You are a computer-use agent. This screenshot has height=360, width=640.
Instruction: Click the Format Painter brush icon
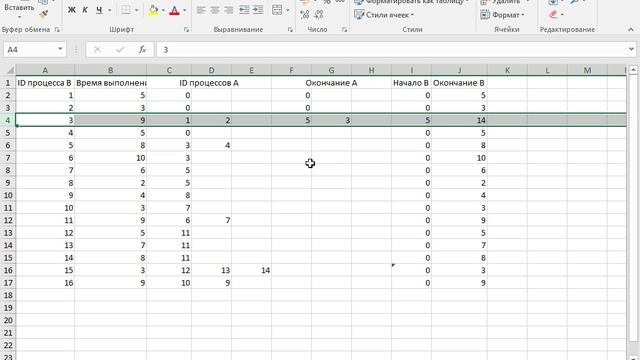coord(43,14)
